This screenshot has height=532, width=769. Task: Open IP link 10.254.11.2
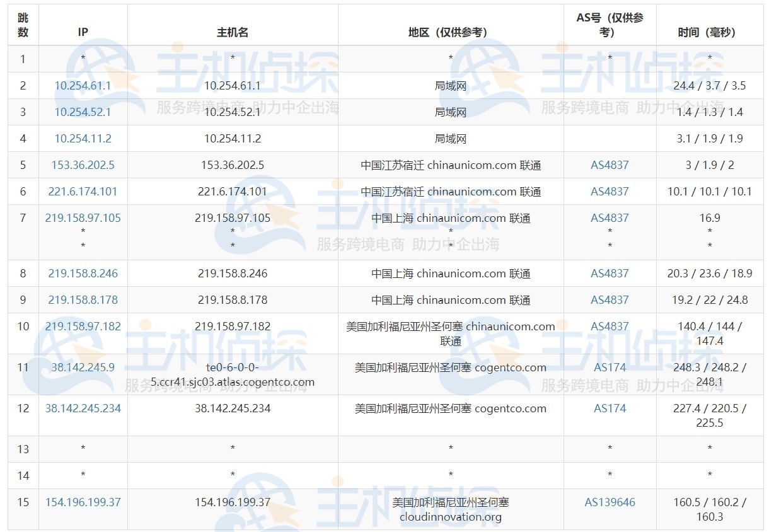pos(83,139)
